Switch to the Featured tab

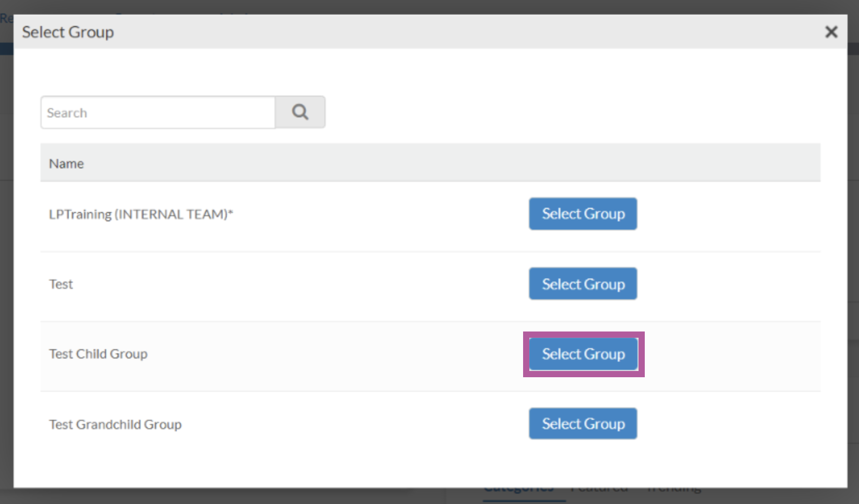(x=598, y=488)
